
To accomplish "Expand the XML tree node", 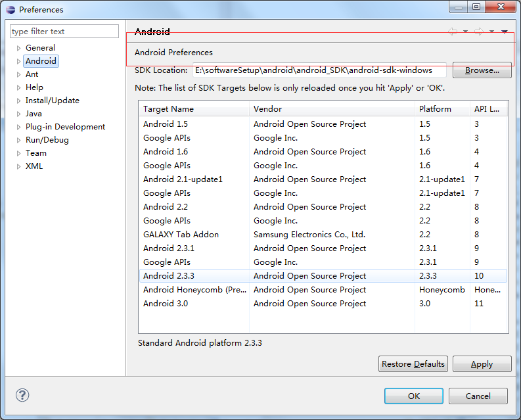I will pos(18,166).
